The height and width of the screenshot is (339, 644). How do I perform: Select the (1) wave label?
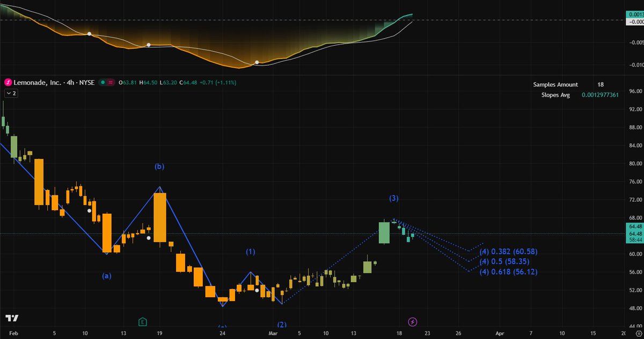(251, 251)
